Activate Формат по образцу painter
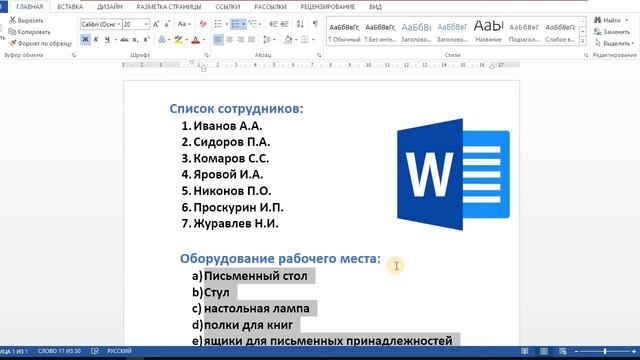The image size is (640, 360). (40, 43)
